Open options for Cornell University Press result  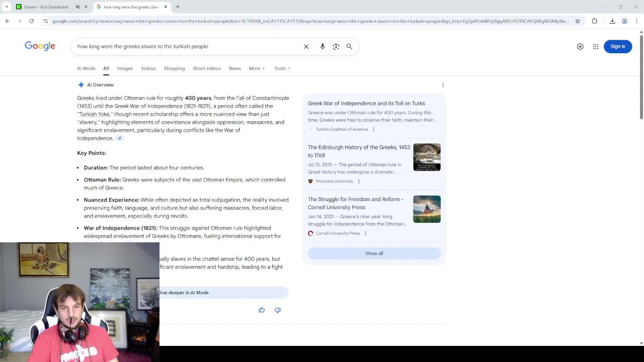pyautogui.click(x=365, y=233)
